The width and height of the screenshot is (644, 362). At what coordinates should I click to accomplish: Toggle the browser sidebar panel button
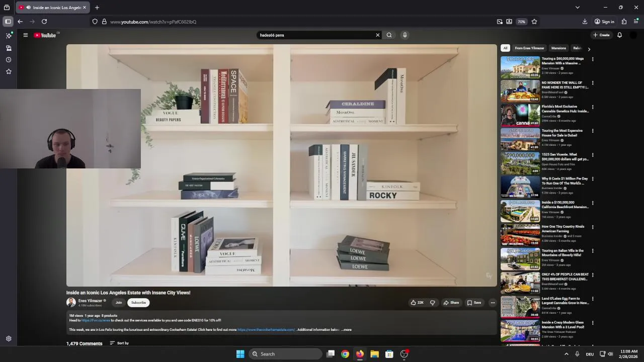click(x=8, y=22)
